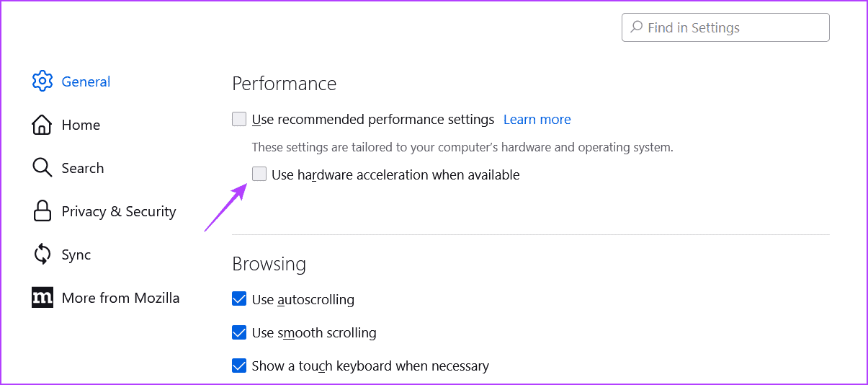Enable recommended performance settings checkbox
This screenshot has width=868, height=385.
(x=239, y=119)
